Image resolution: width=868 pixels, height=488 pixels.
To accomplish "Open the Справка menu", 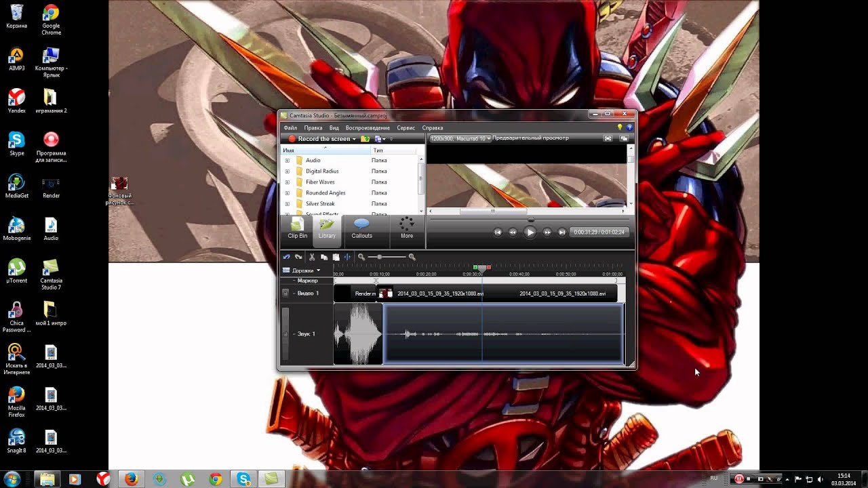I will [x=433, y=127].
